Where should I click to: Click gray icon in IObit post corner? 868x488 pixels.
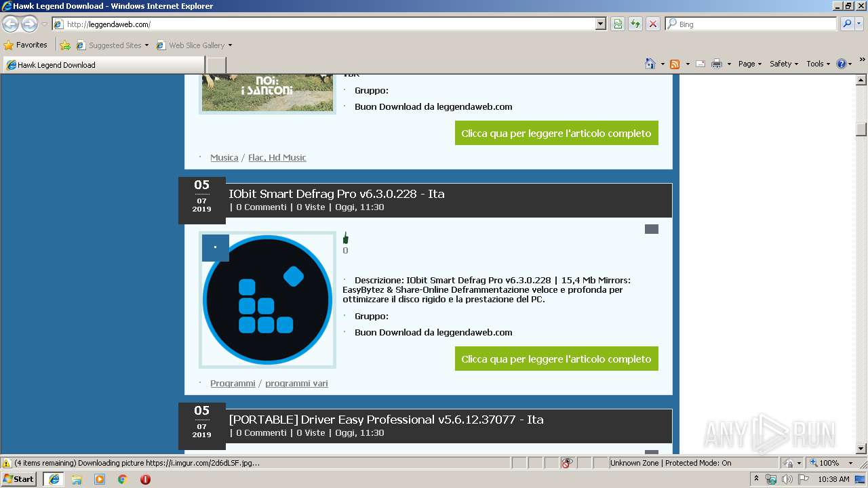[x=651, y=229]
